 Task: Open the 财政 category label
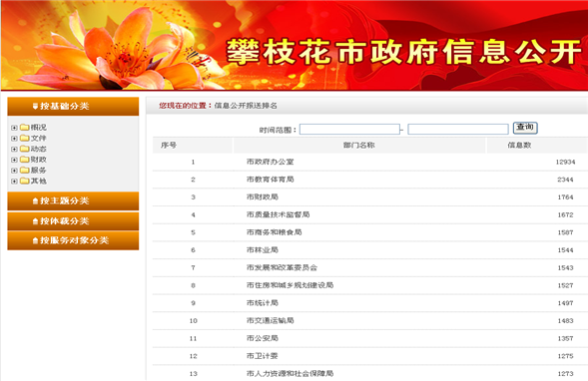click(x=39, y=160)
